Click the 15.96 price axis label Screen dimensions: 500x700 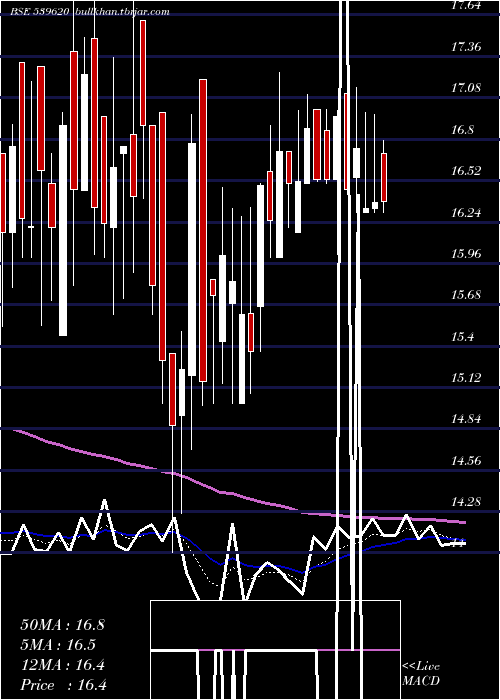(466, 254)
